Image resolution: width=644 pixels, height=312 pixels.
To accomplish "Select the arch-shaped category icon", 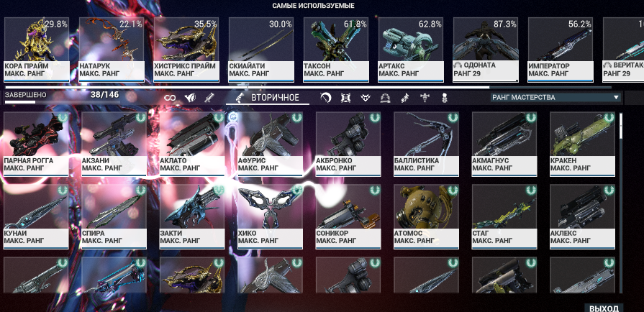I will 385,98.
